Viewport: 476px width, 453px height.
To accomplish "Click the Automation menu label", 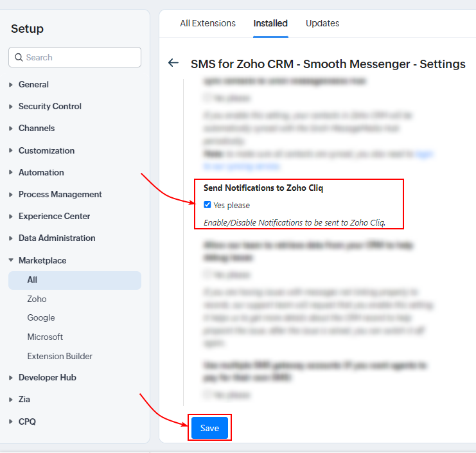I will (x=41, y=172).
